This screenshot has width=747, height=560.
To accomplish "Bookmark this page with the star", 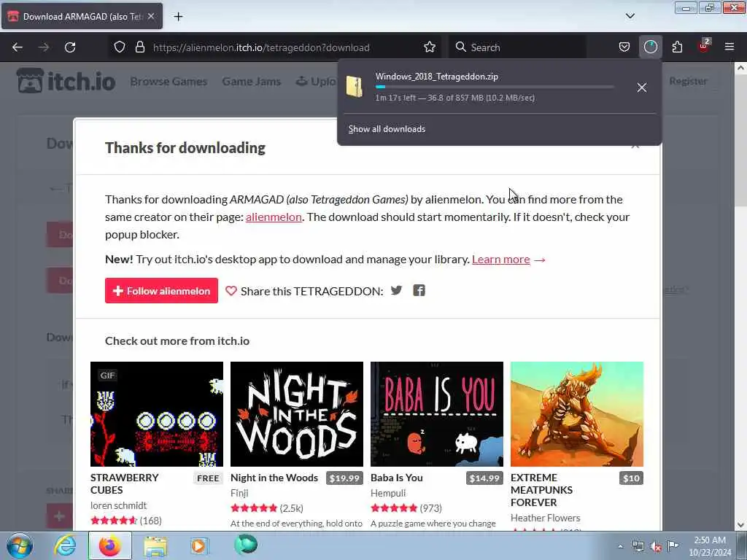I will [429, 47].
